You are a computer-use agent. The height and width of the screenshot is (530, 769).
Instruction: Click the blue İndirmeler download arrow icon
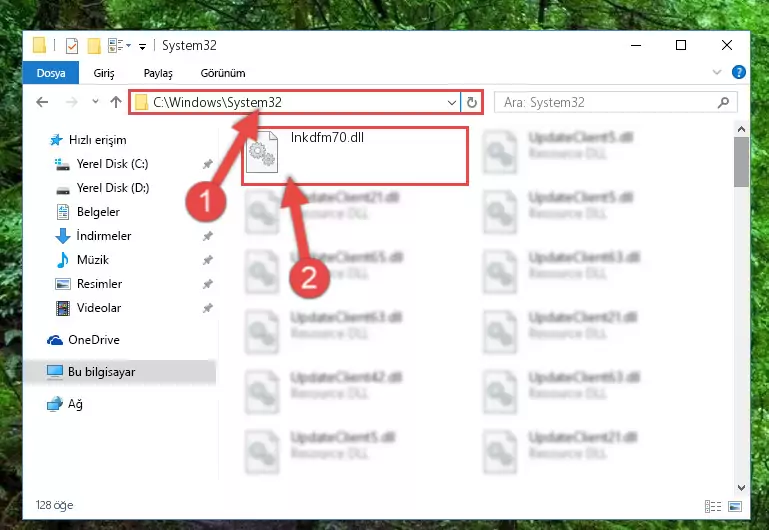[62, 236]
